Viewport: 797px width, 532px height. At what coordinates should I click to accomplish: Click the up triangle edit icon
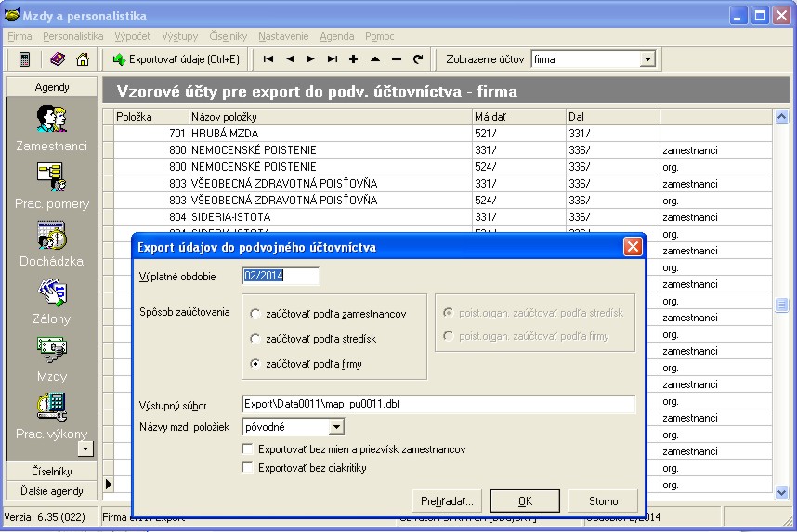point(375,58)
